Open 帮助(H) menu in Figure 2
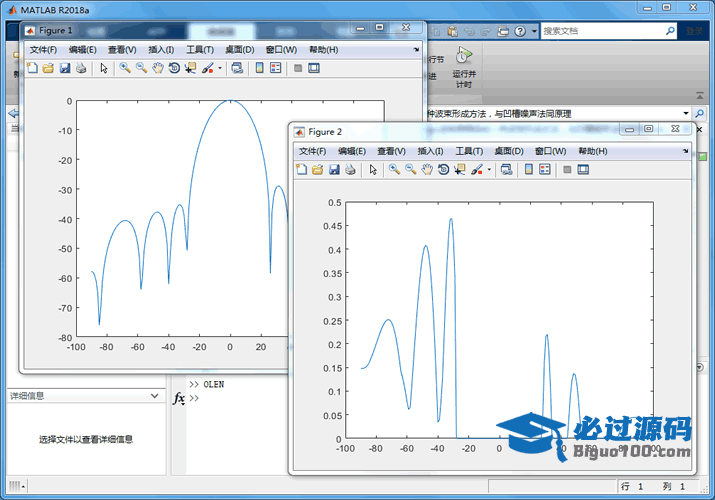This screenshot has width=715, height=500. tap(593, 151)
